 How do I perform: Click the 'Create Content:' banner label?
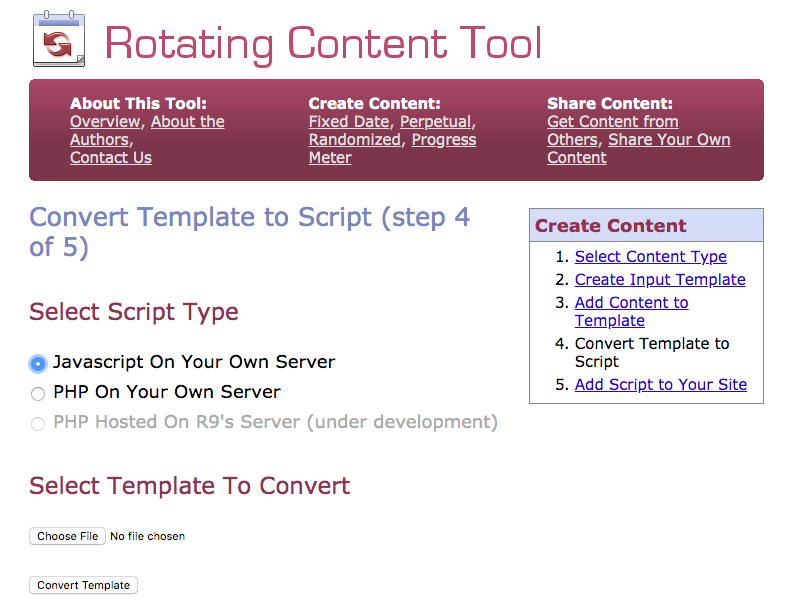(374, 104)
